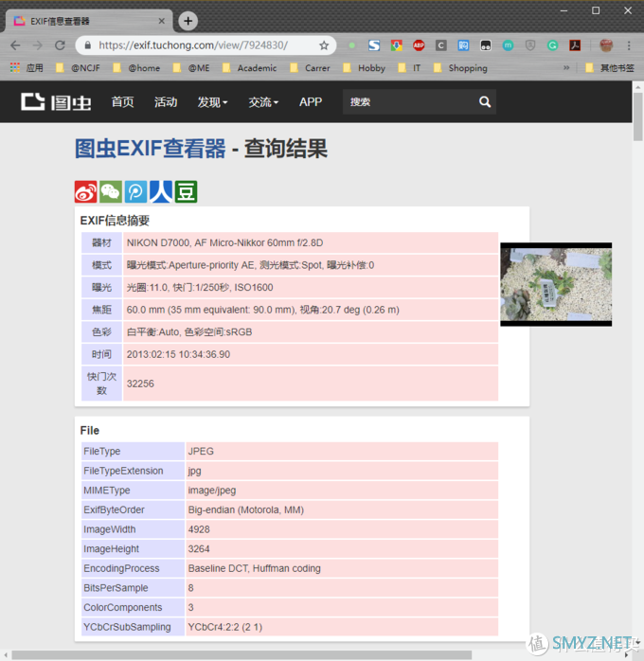
Task: Close the EXIF信息查看器 tab
Action: coord(161,21)
